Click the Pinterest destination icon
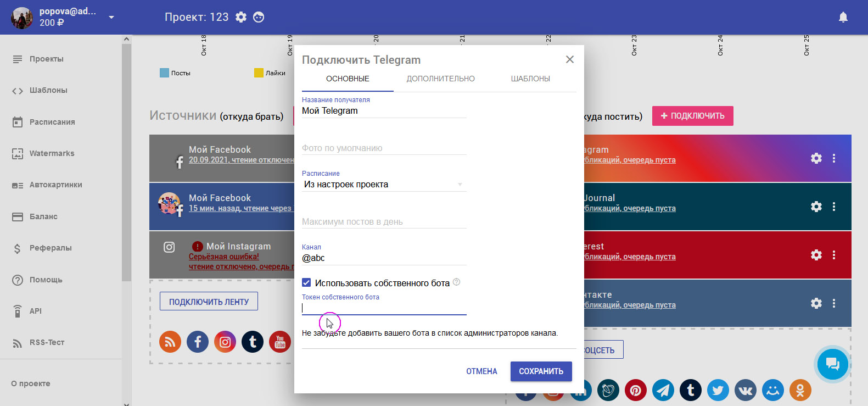 (x=635, y=391)
